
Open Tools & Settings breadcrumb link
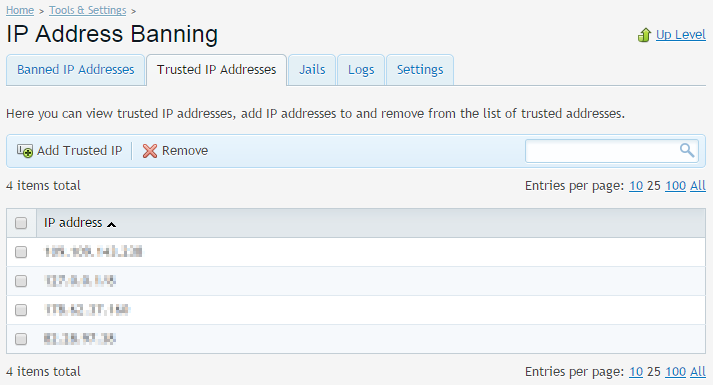88,10
